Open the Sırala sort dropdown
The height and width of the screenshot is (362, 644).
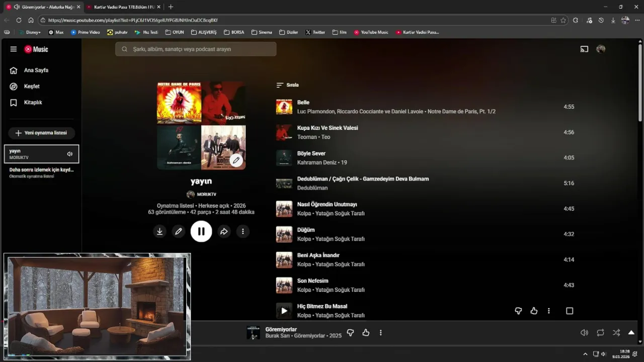288,85
